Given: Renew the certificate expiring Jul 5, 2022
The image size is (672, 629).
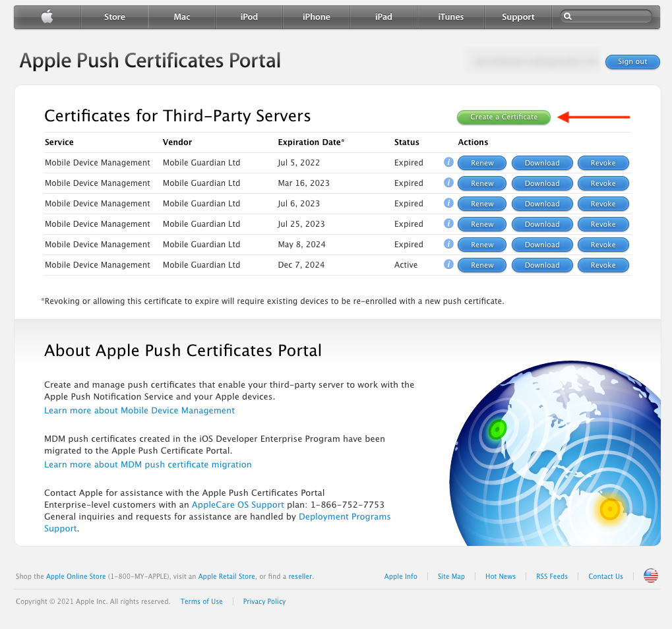Looking at the screenshot, I should tap(482, 163).
